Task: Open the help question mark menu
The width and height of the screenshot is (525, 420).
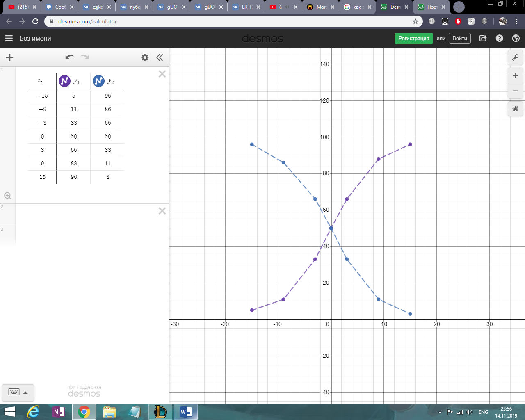Action: (499, 38)
